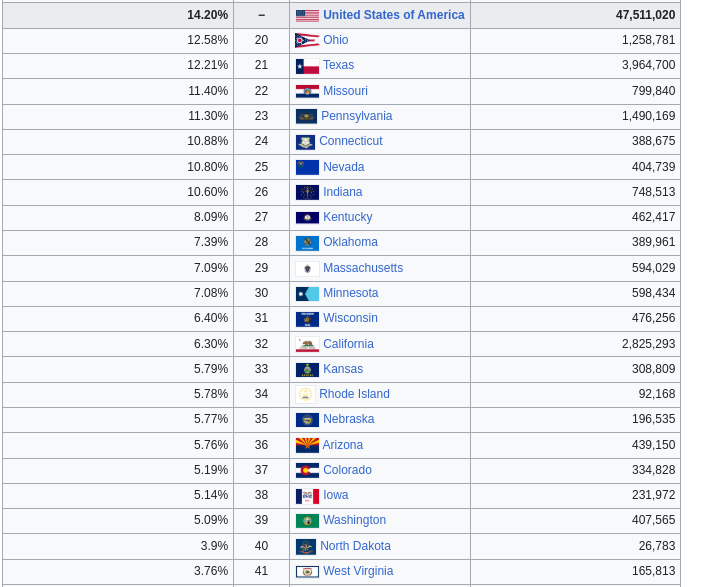Open the United States flag image
Screen dimensions: 728x587
click(x=307, y=16)
